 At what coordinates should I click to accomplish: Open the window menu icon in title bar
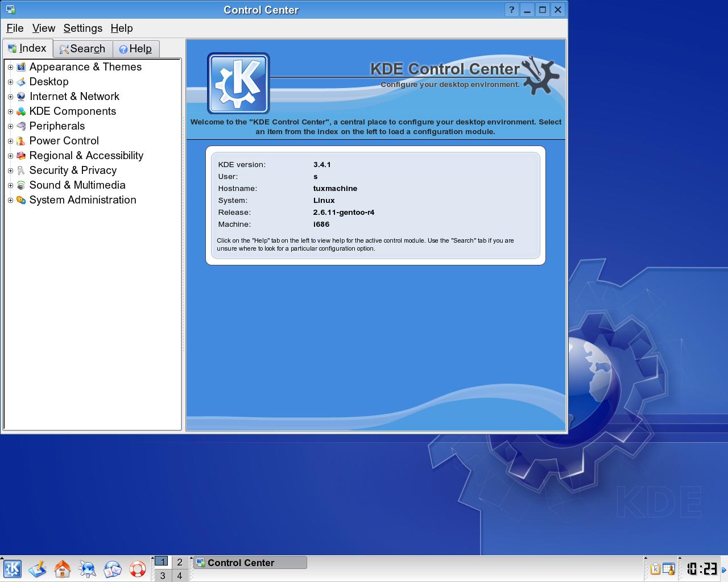click(10, 10)
